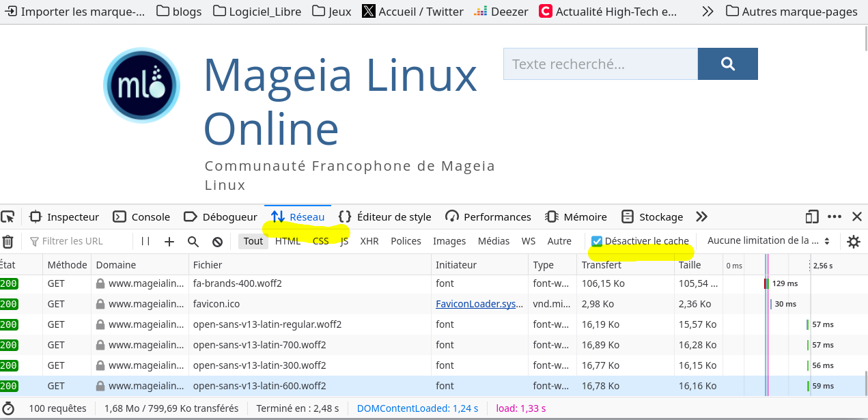Open request blocking with the blocked-circle icon
Image resolution: width=868 pixels, height=420 pixels.
(x=217, y=241)
